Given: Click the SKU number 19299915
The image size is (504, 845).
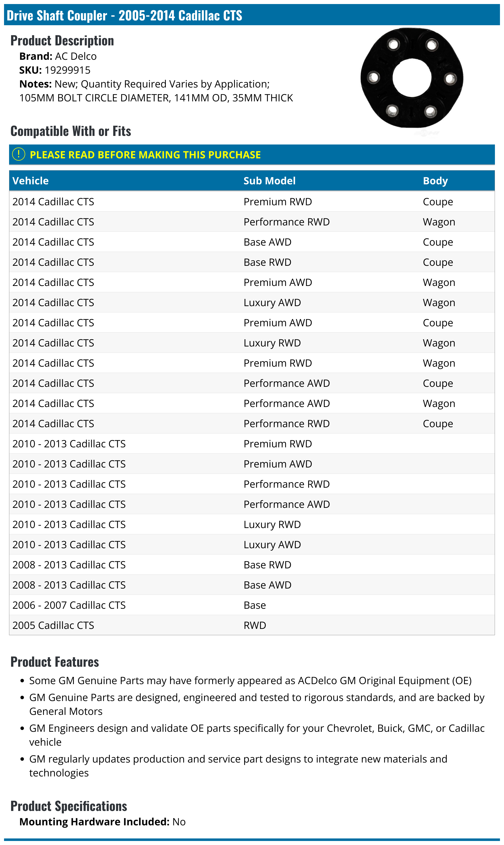Looking at the screenshot, I should [67, 70].
